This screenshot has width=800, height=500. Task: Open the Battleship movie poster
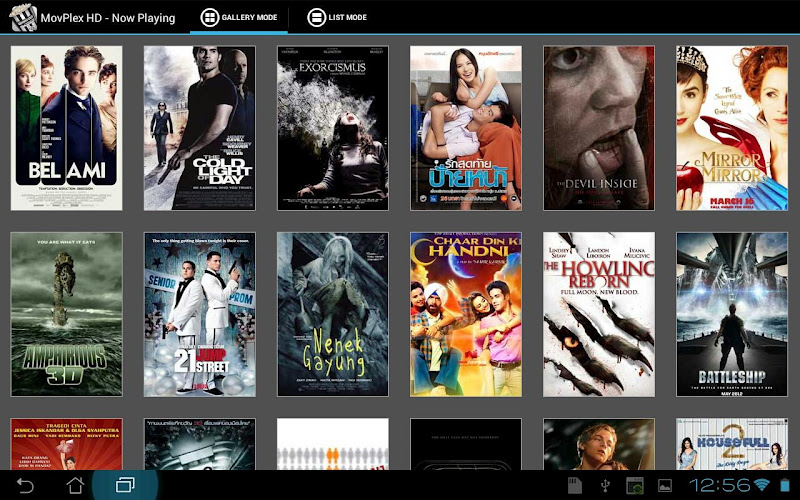pos(732,314)
